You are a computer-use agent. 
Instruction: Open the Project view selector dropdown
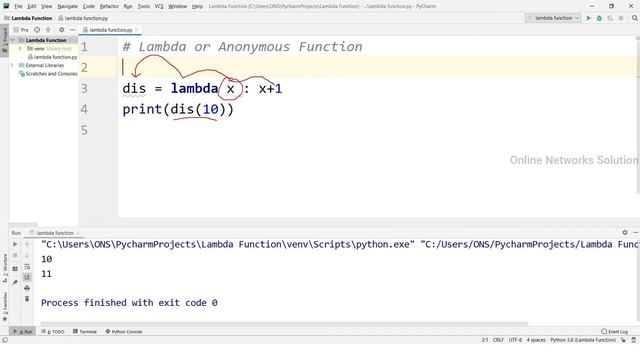point(21,30)
